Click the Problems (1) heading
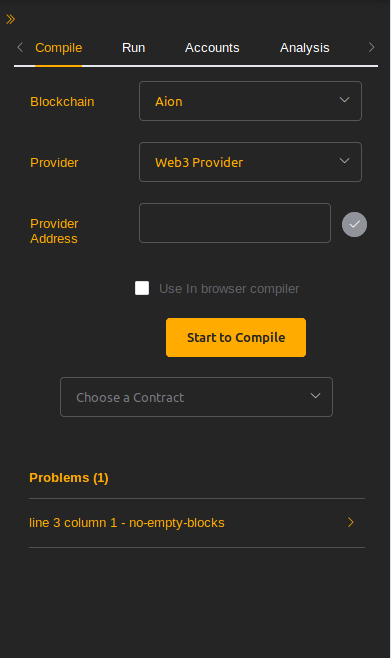Viewport: 391px width, 658px height. pos(69,478)
